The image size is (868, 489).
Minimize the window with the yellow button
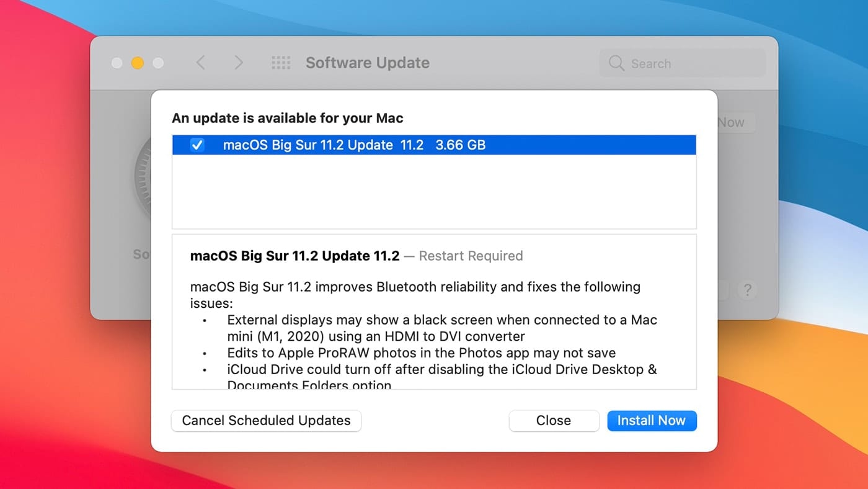point(138,63)
